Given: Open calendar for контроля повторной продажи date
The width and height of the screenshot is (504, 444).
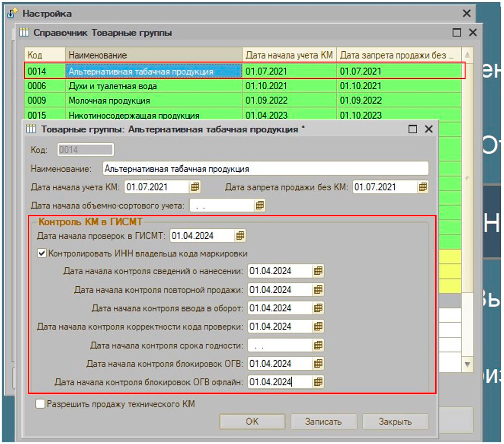Looking at the screenshot, I should (x=318, y=290).
